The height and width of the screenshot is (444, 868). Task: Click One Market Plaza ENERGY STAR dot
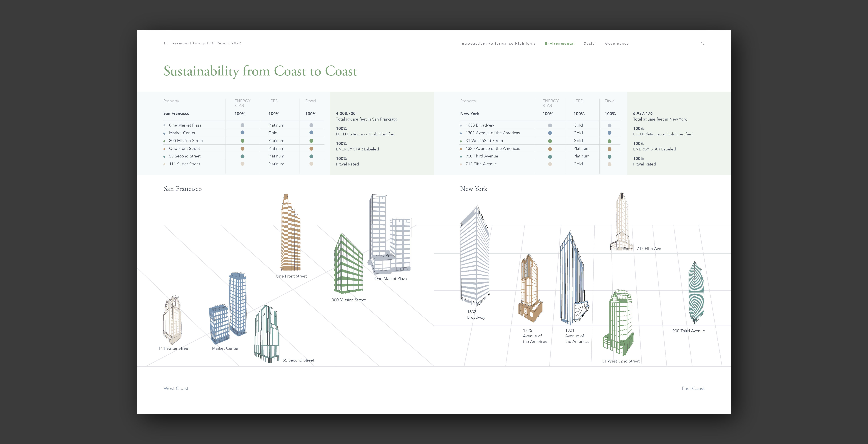(x=242, y=125)
